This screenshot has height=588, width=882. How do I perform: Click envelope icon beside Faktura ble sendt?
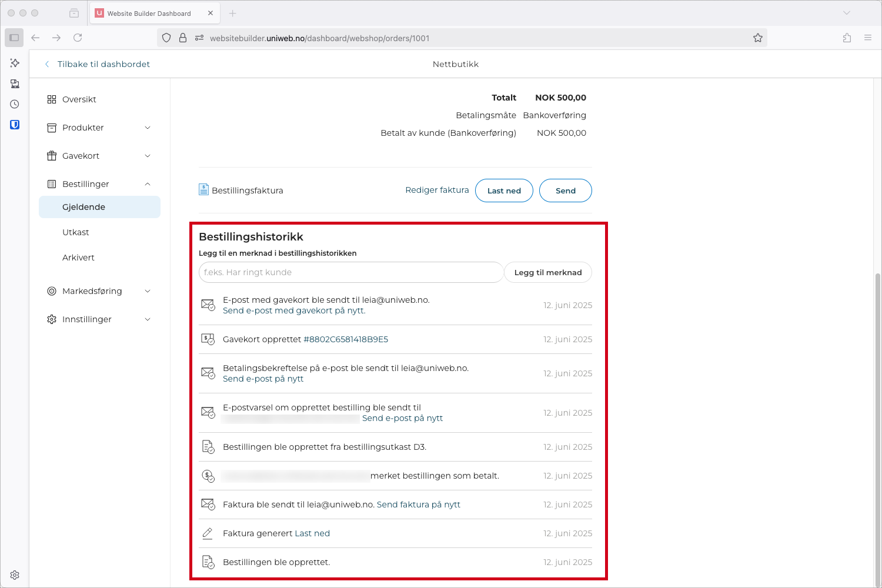208,505
